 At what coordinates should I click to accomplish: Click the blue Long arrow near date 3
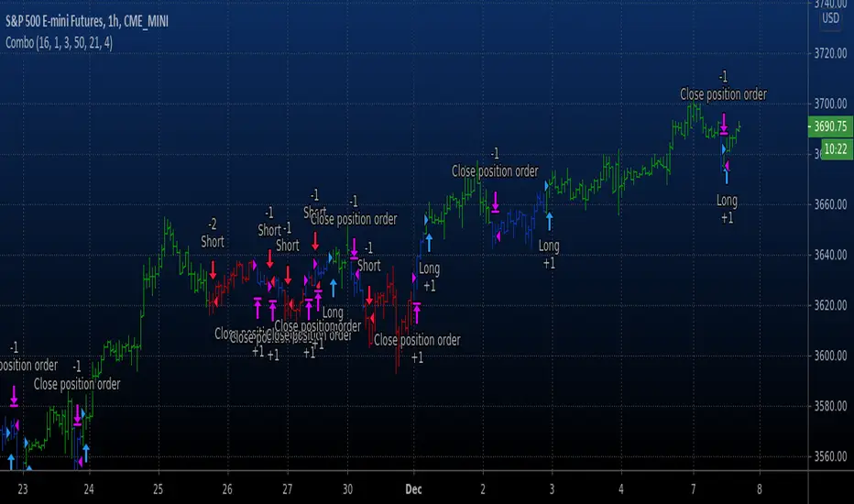tap(550, 221)
